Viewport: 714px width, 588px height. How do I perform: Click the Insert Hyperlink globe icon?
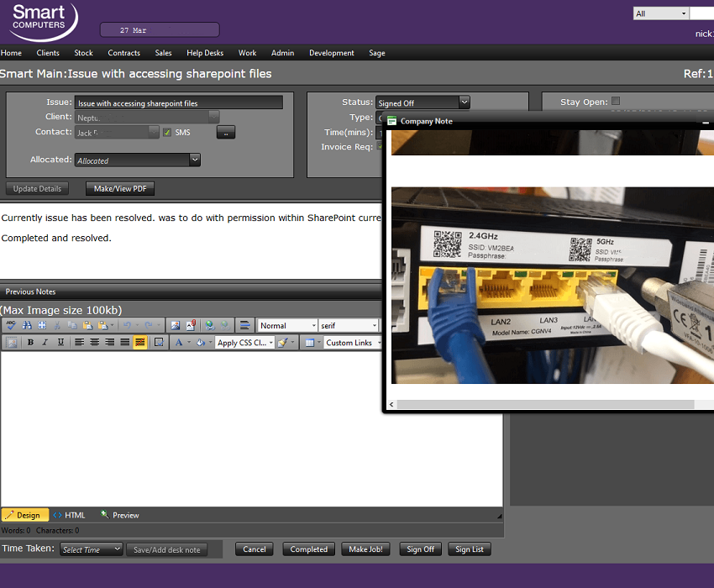[x=209, y=325]
